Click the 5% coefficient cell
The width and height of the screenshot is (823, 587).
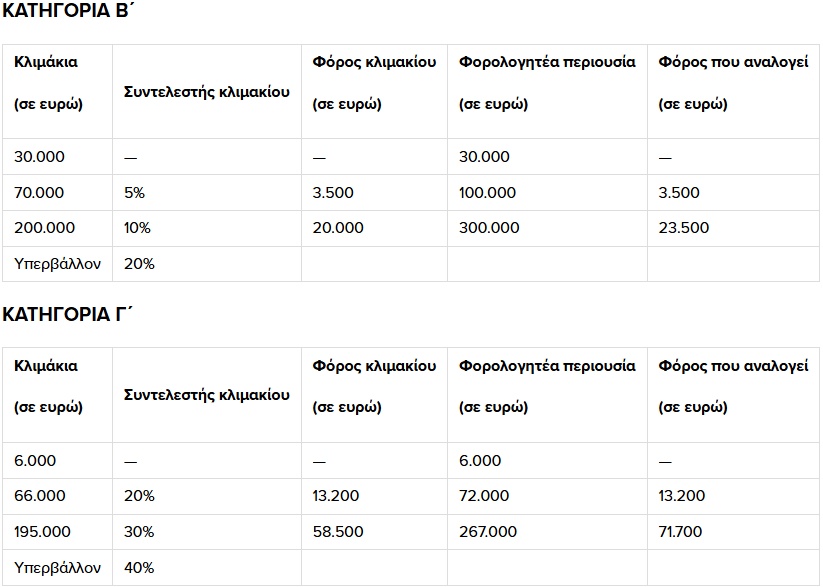136,193
